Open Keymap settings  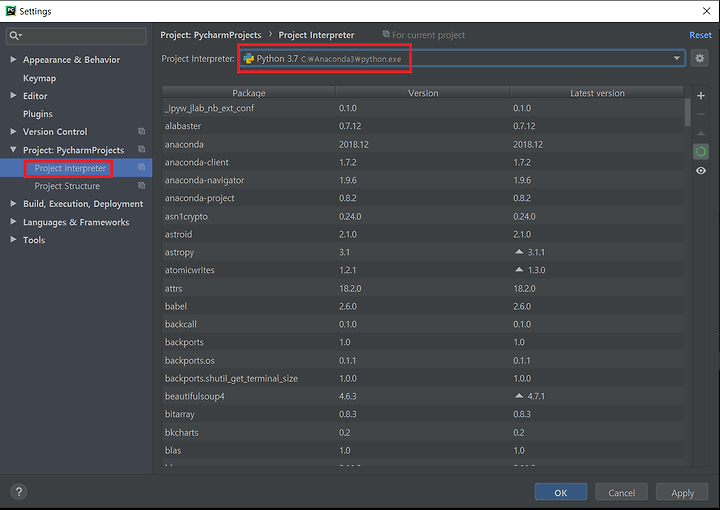tap(39, 78)
